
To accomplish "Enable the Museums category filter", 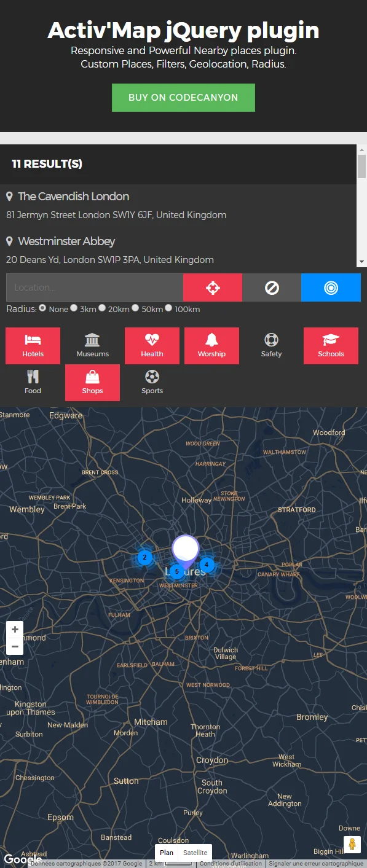I will click(x=92, y=346).
